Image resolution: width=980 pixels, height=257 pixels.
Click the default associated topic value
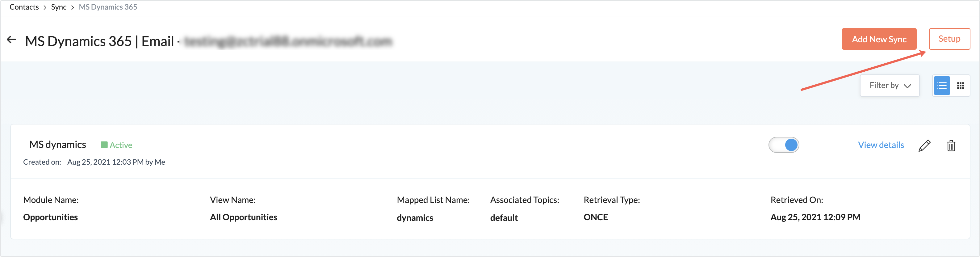pyautogui.click(x=504, y=218)
